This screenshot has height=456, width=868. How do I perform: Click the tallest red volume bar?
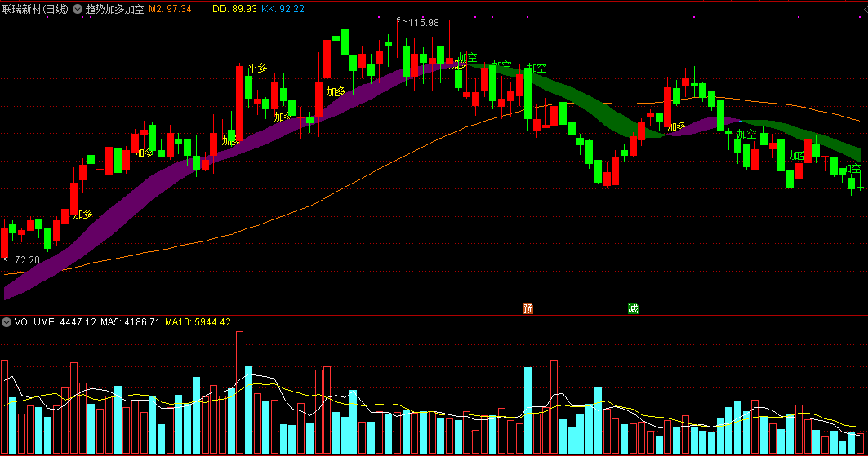pos(240,392)
